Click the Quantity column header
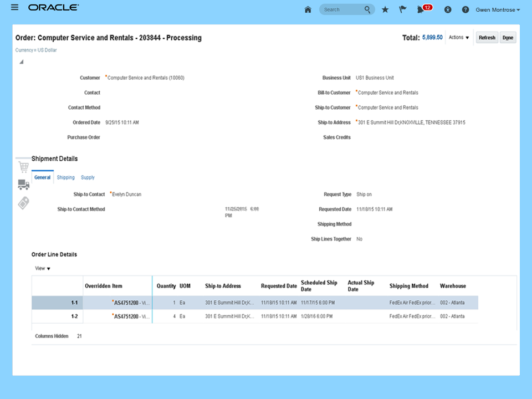The width and height of the screenshot is (532, 399). pos(166,286)
